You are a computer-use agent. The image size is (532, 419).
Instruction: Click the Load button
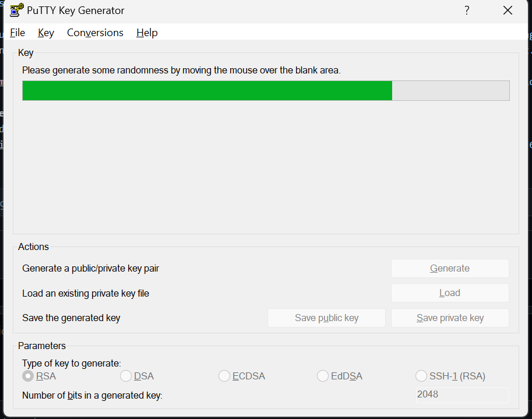coord(450,293)
